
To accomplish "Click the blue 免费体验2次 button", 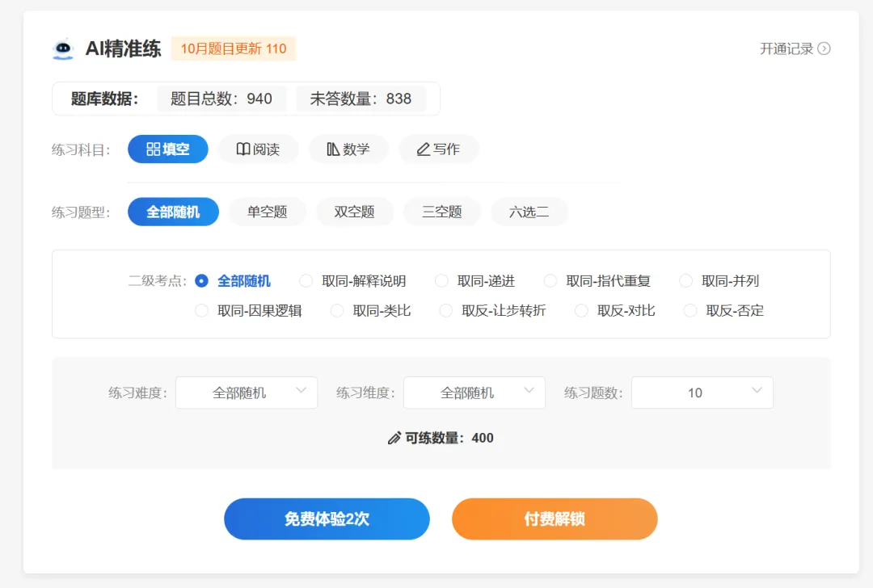I will pyautogui.click(x=327, y=519).
